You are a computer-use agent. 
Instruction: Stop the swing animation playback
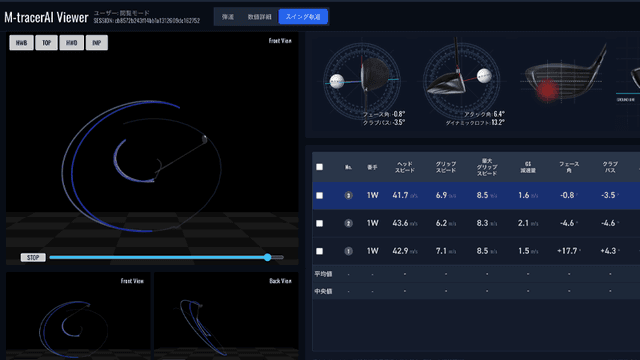point(33,258)
